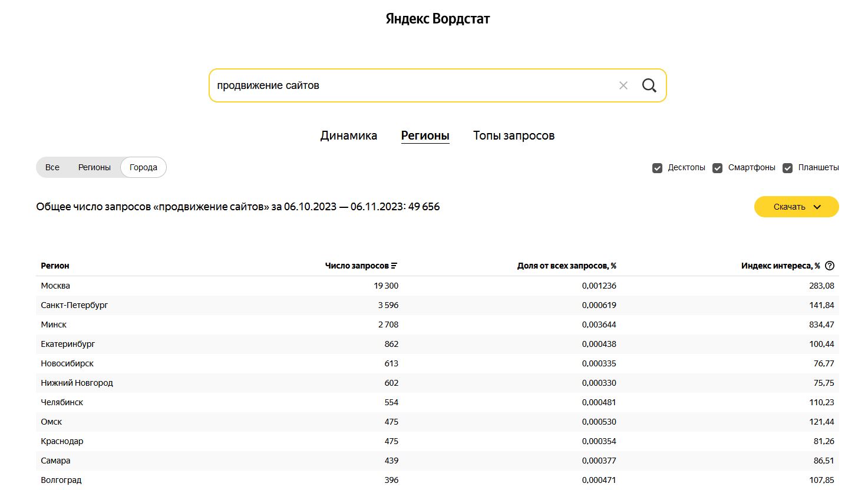Viewport: 868px width, 490px height.
Task: Clear the search query with the X icon
Action: (623, 85)
